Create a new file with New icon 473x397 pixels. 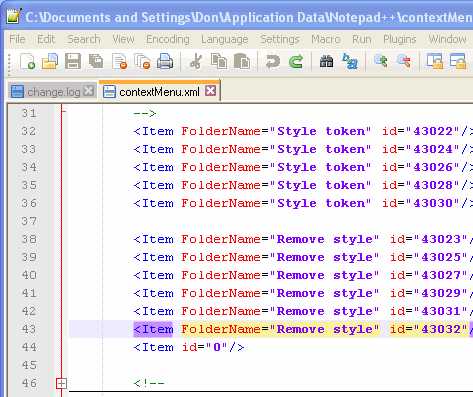click(x=27, y=61)
